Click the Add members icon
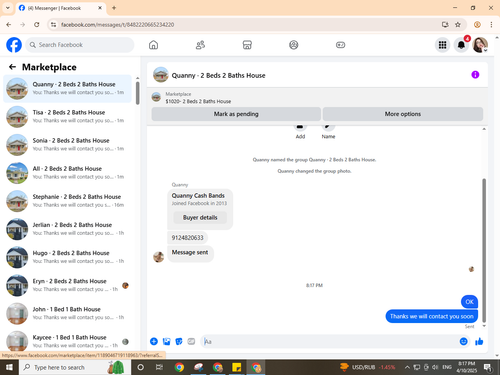Screen dimensions: 500x375 pos(300,128)
